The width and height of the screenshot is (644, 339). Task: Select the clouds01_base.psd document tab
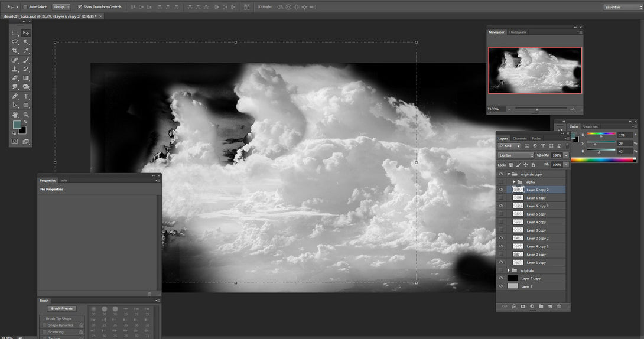(50, 17)
